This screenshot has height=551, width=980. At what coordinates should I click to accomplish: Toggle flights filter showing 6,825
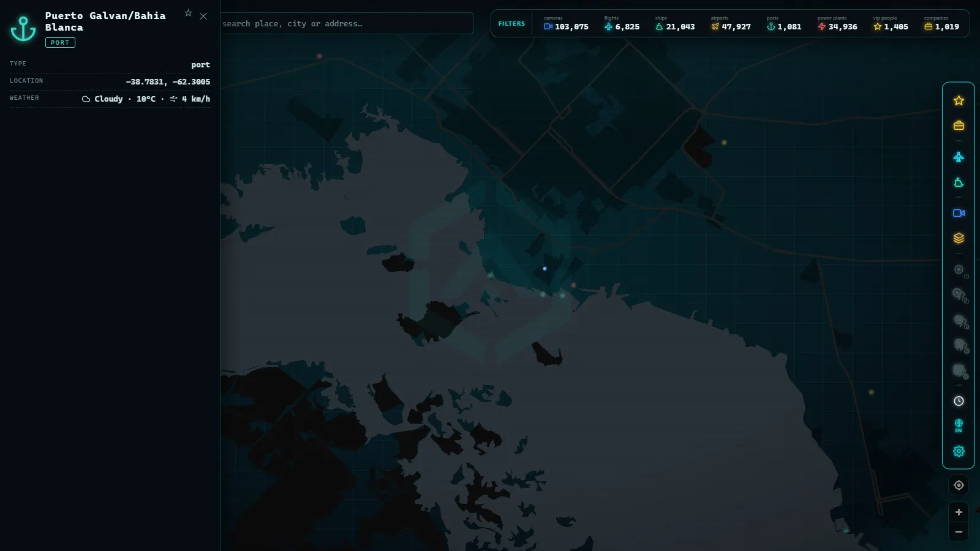click(622, 23)
